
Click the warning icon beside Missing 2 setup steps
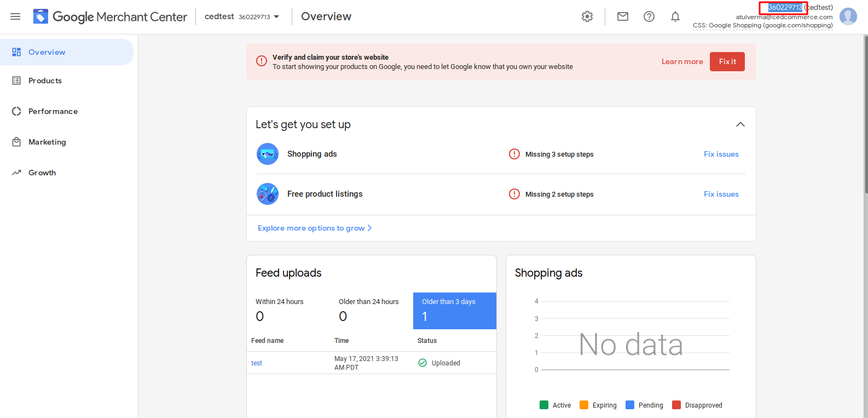pyautogui.click(x=514, y=194)
